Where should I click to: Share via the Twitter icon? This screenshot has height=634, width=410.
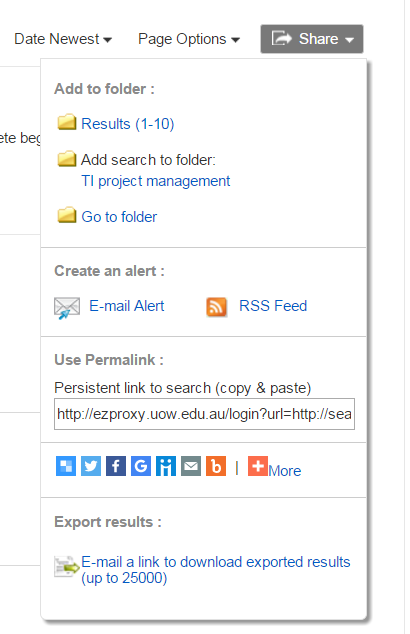pos(91,466)
